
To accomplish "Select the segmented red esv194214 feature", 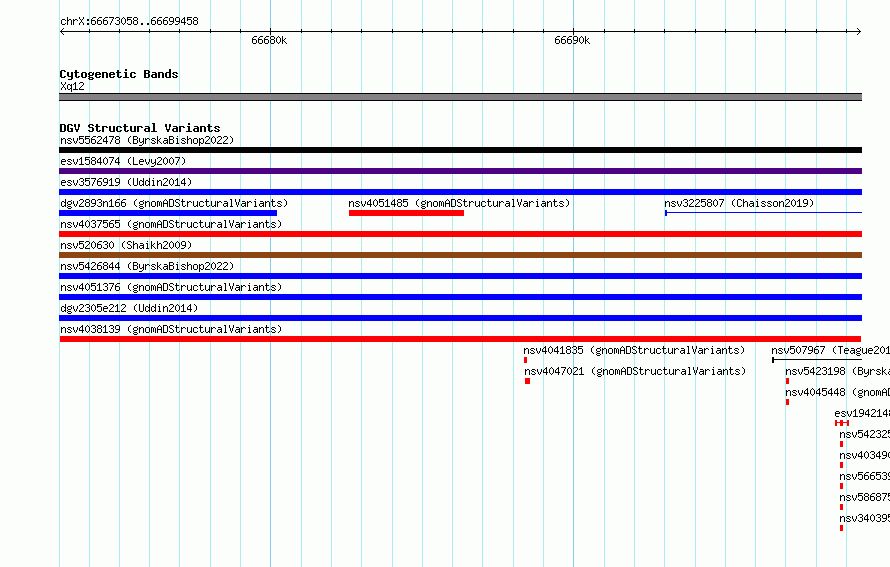I will click(842, 423).
